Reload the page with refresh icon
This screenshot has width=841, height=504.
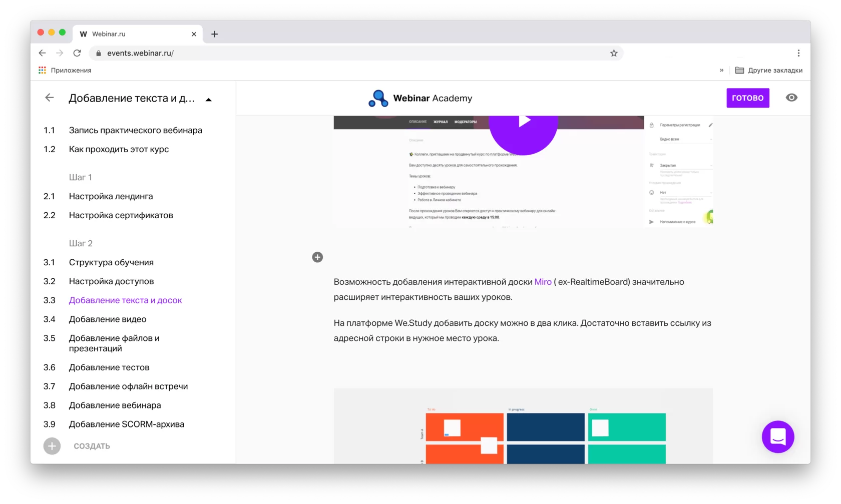(x=77, y=53)
